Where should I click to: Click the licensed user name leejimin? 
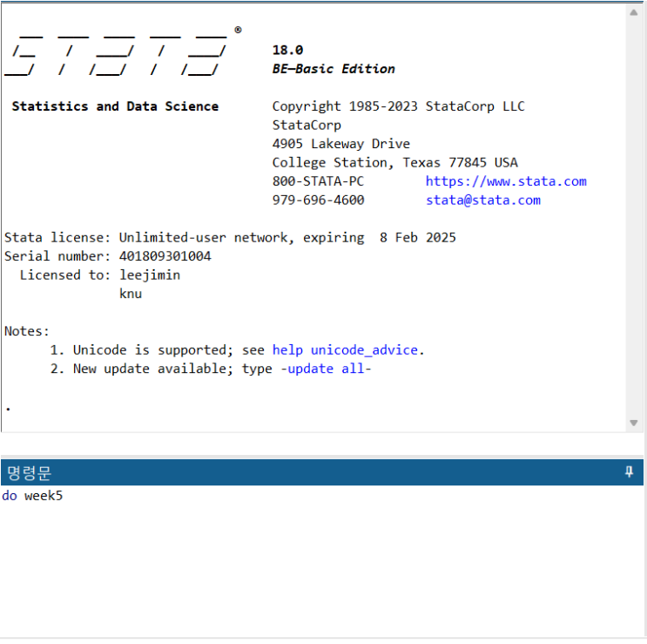[x=150, y=275]
